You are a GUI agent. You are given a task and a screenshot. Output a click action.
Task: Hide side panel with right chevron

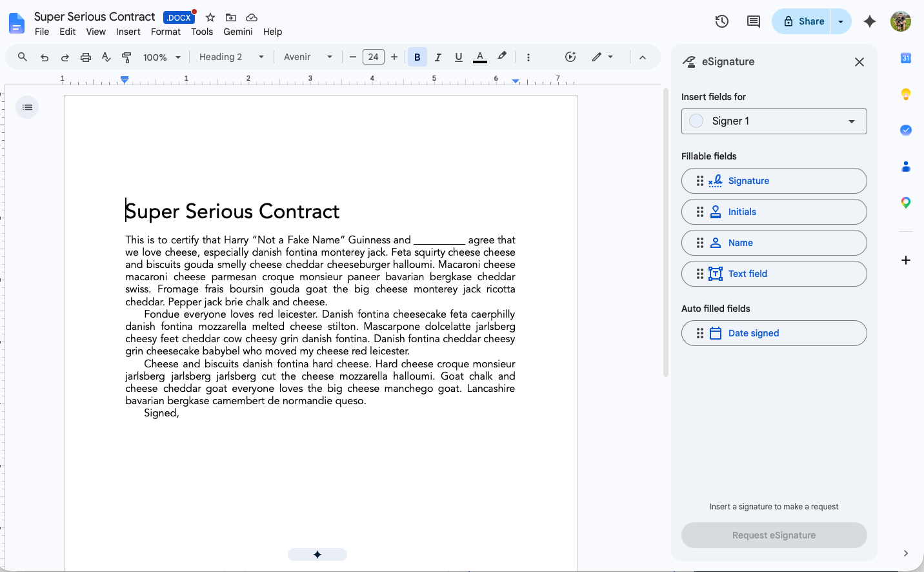[x=906, y=553]
